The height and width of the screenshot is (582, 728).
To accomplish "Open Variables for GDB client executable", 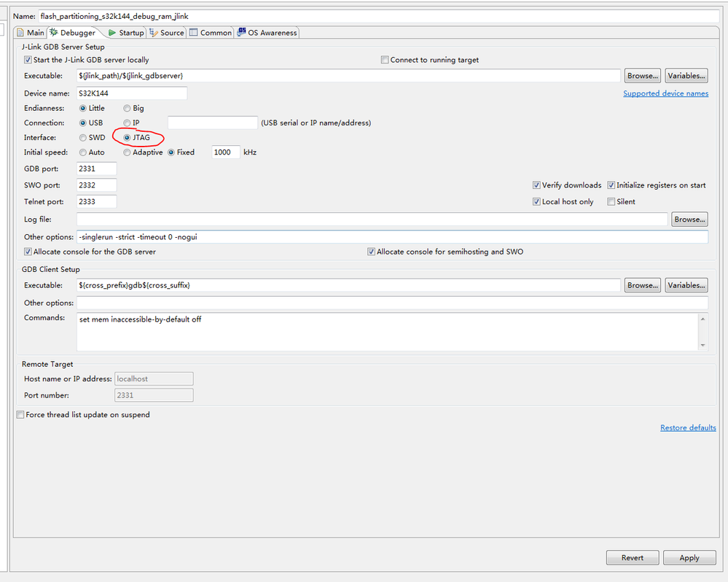I will pos(686,285).
